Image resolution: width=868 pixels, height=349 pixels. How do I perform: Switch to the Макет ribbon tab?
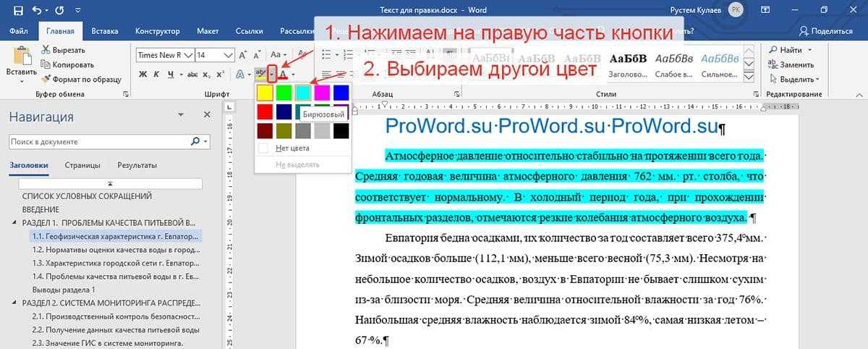point(208,31)
